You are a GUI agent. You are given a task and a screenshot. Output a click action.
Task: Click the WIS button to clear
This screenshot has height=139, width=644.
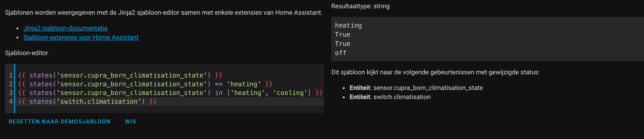(130, 122)
